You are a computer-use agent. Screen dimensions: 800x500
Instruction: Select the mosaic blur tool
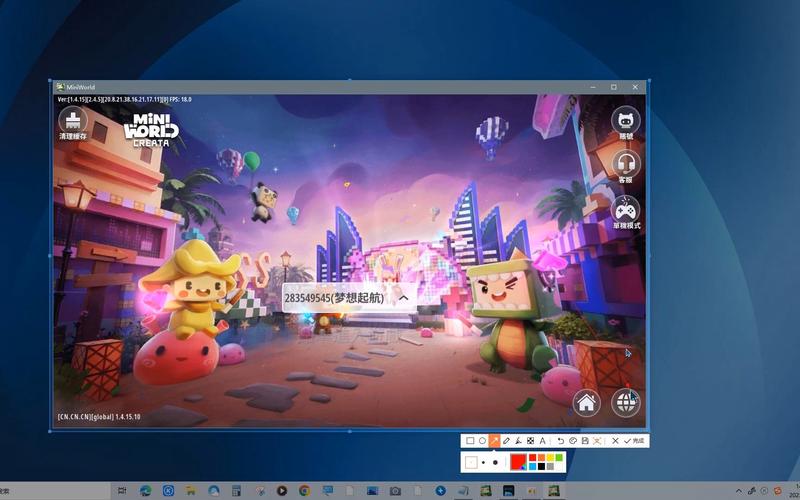point(530,441)
